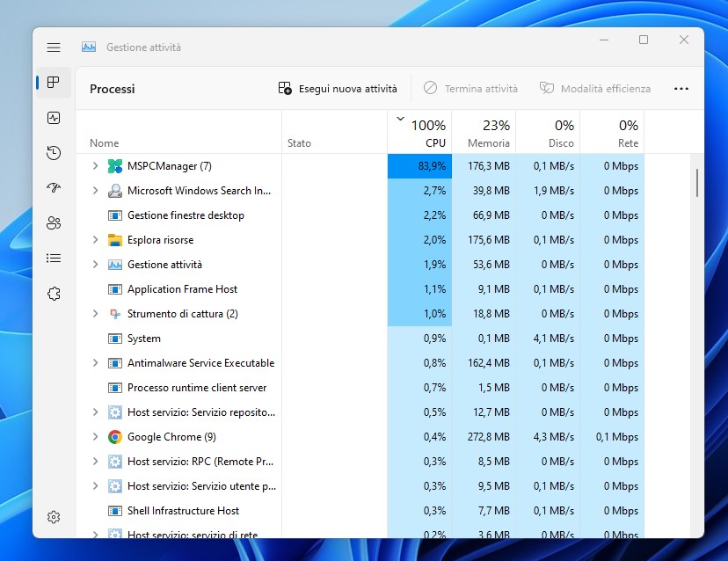
Task: Select the Gestione finestre desktop name
Action: pyautogui.click(x=186, y=215)
